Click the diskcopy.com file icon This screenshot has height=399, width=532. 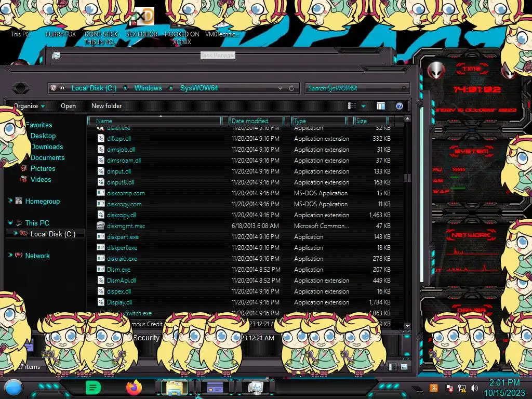point(101,204)
